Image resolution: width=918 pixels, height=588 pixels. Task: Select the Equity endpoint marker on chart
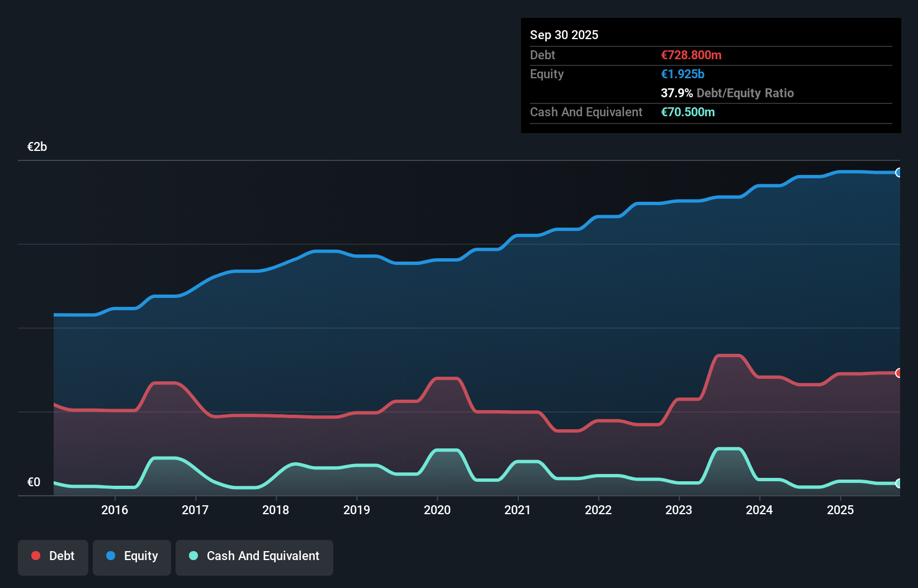pyautogui.click(x=898, y=173)
